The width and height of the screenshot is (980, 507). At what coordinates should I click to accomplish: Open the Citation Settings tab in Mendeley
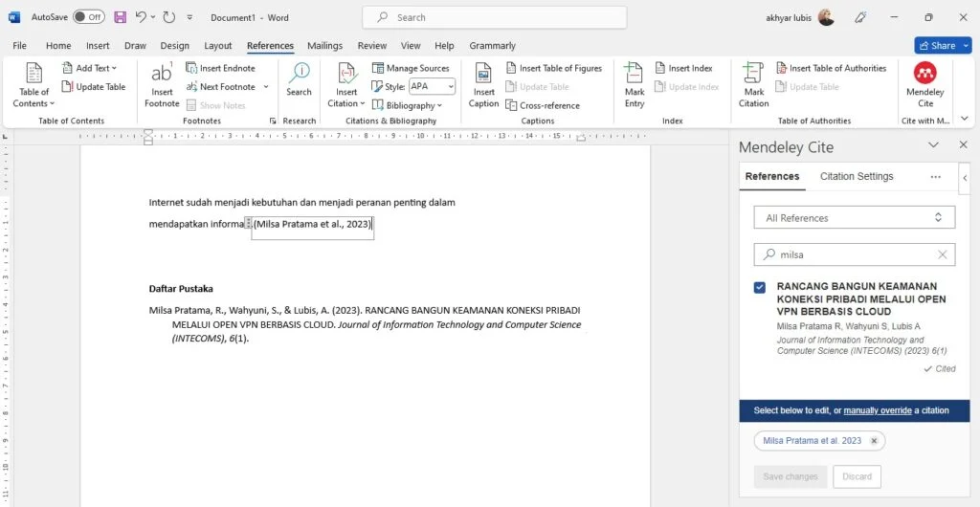point(857,176)
